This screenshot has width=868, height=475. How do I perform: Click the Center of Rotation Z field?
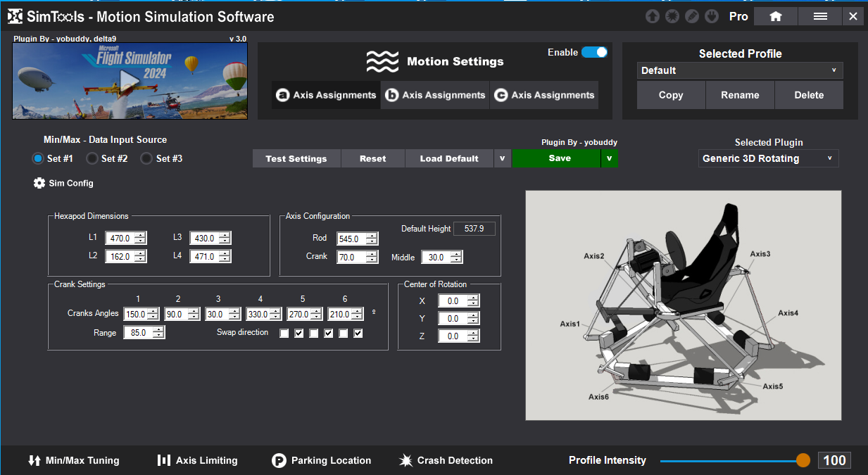pos(459,336)
